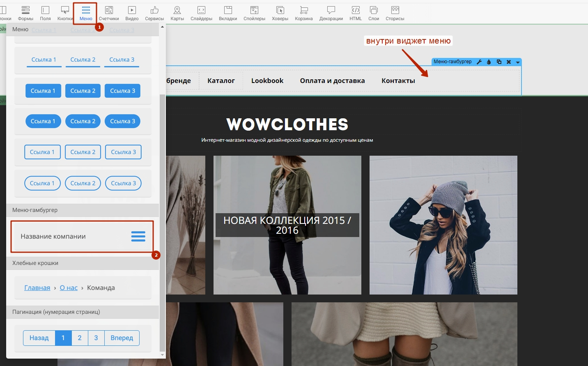Click the НОВАЯ КОЛЛЕКЦИЯ 2015 / 2016 caption
This screenshot has width=588, height=366.
click(287, 225)
